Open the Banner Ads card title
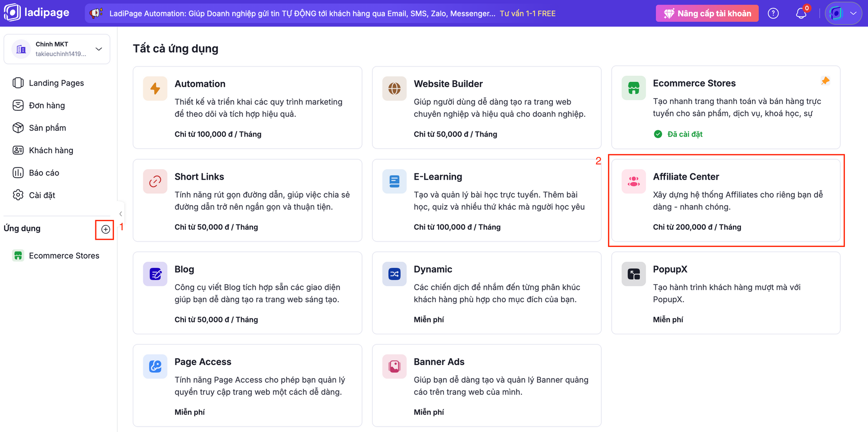868x432 pixels. point(439,362)
